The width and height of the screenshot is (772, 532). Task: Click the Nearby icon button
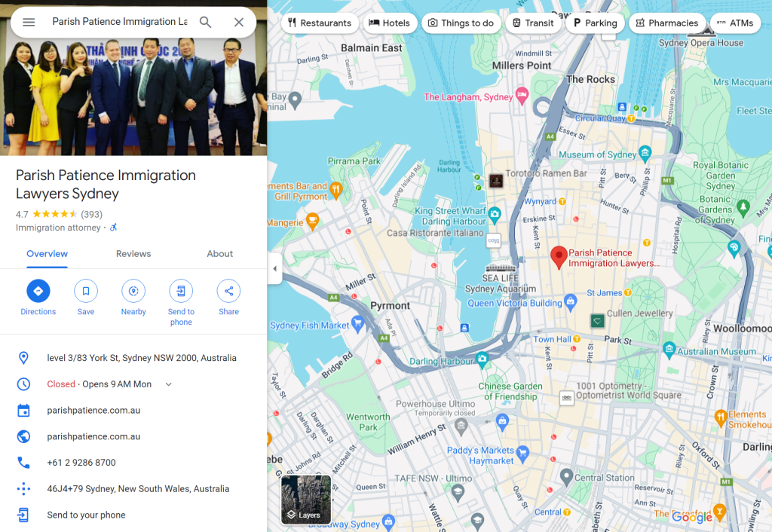point(133,292)
